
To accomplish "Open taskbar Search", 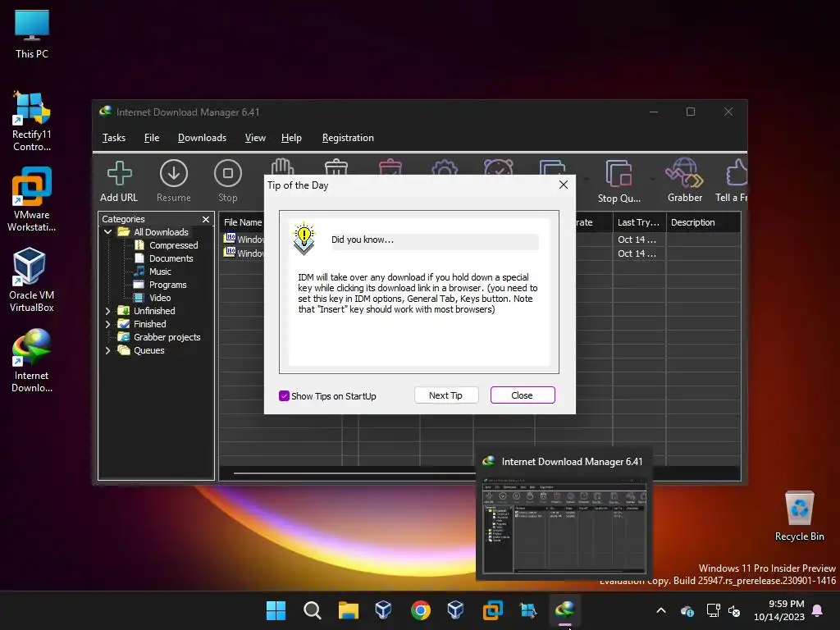I will click(x=312, y=610).
